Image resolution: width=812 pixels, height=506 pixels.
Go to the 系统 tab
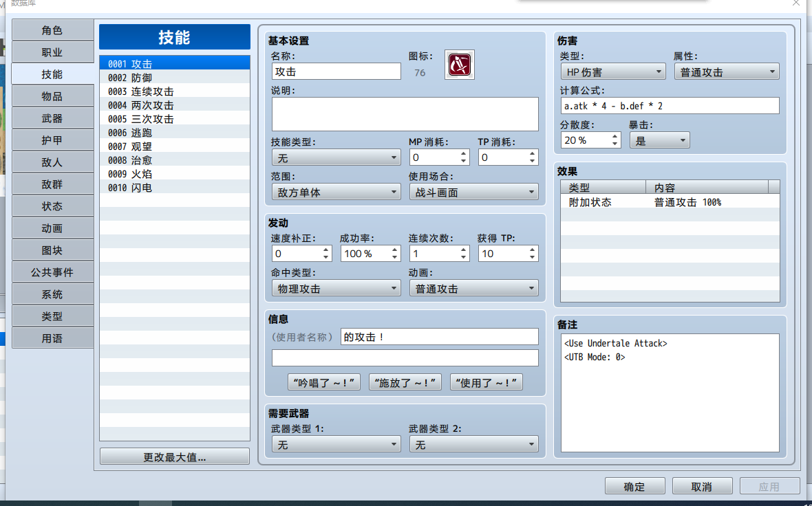(52, 294)
